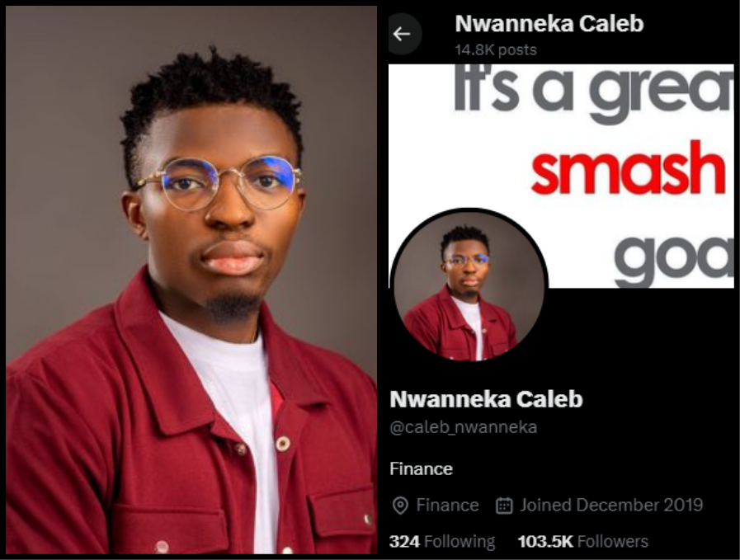Image resolution: width=740 pixels, height=560 pixels.
Task: Open the circular profile avatar
Action: (x=469, y=285)
